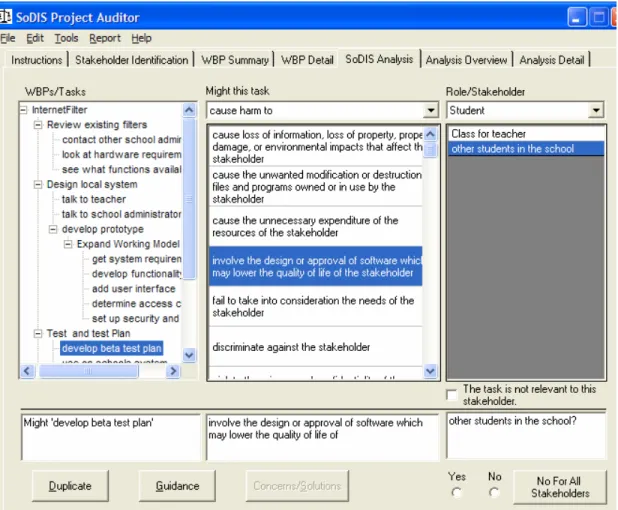Select 'develop beta test plan' task
The width and height of the screenshot is (618, 510).
[x=112, y=348]
